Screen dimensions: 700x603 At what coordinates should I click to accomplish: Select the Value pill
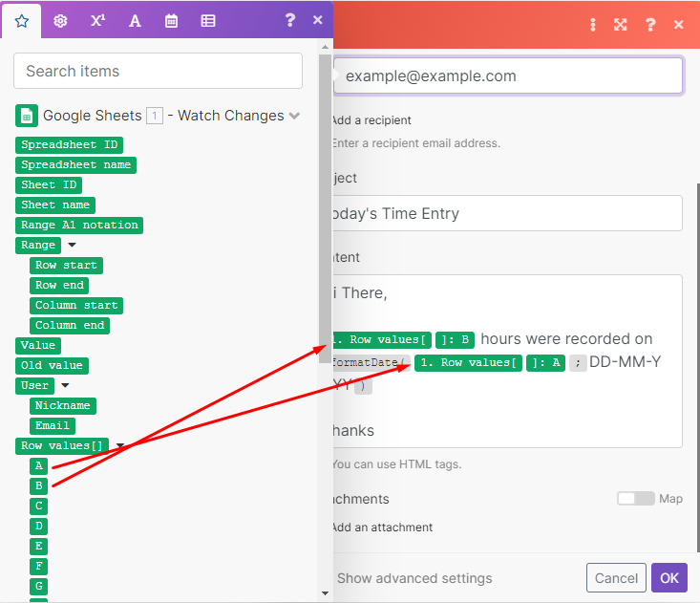pos(38,346)
